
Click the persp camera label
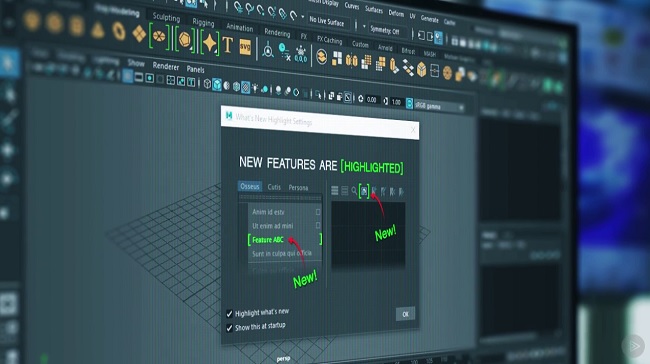coord(284,359)
